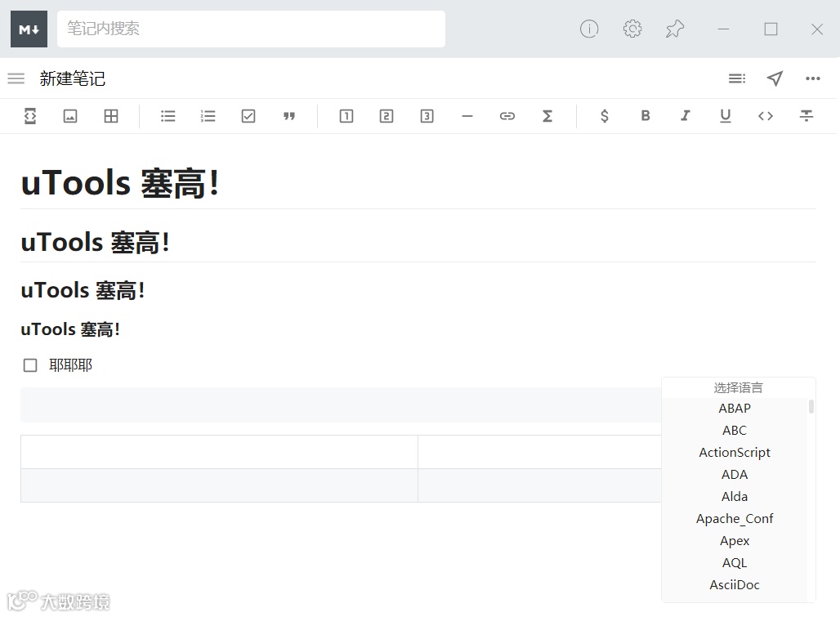This screenshot has width=840, height=617.
Task: Open settings gear icon
Action: coord(632,29)
